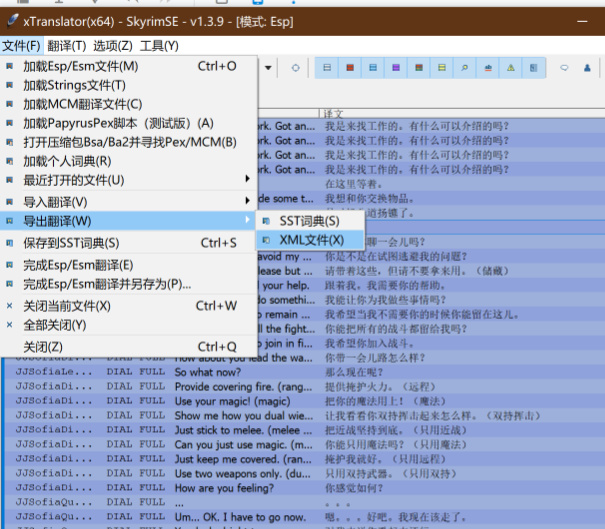The height and width of the screenshot is (529, 605).
Task: Click translation cell '在这里等着。'
Action: pos(354,184)
